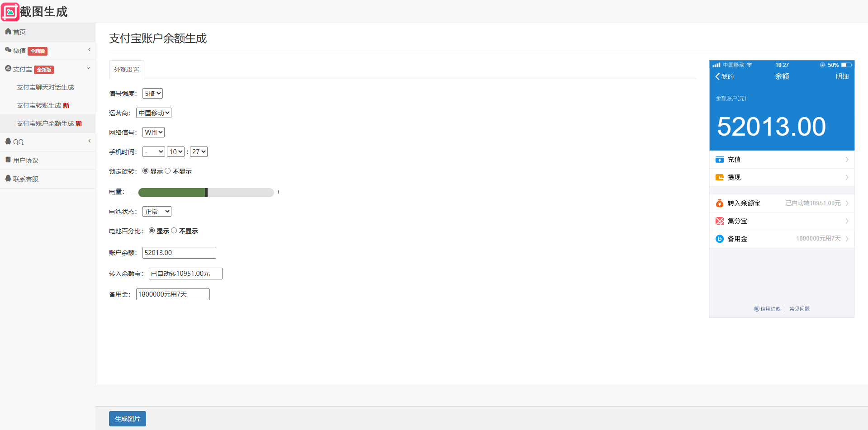This screenshot has width=868, height=430.
Task: Click the 用户协议 document icon
Action: [8, 160]
